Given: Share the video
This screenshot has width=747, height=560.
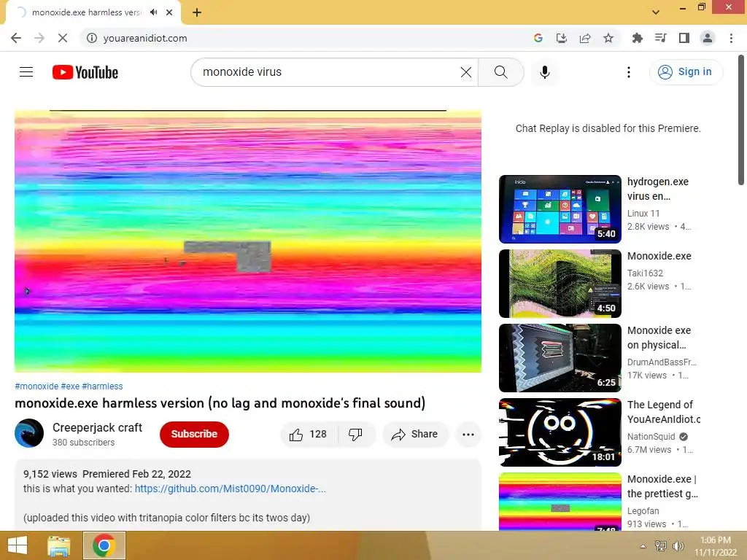Looking at the screenshot, I should click(415, 435).
